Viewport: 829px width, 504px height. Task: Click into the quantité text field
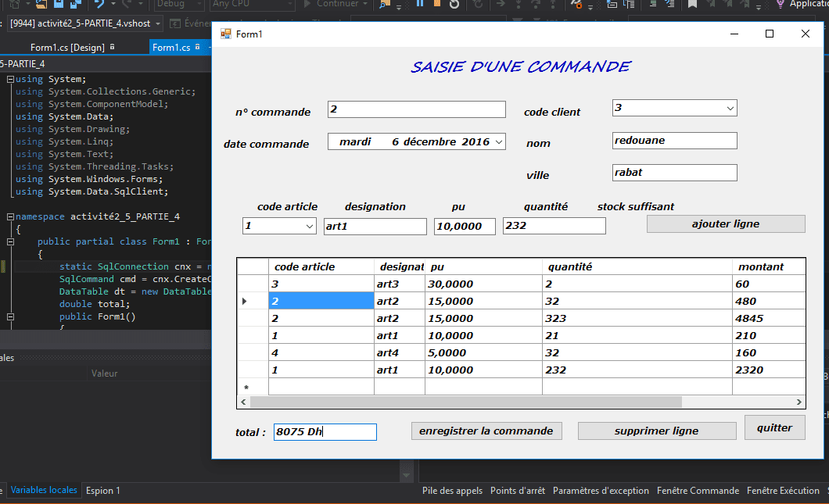coord(554,226)
